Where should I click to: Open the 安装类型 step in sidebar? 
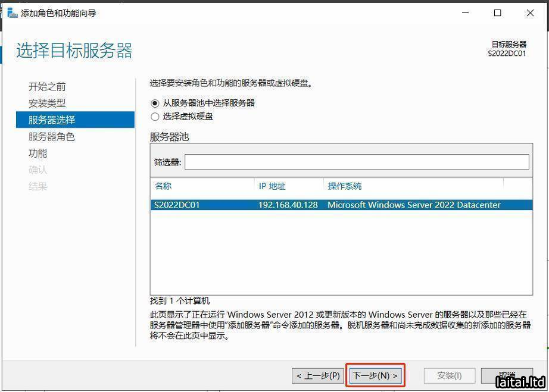(x=47, y=104)
